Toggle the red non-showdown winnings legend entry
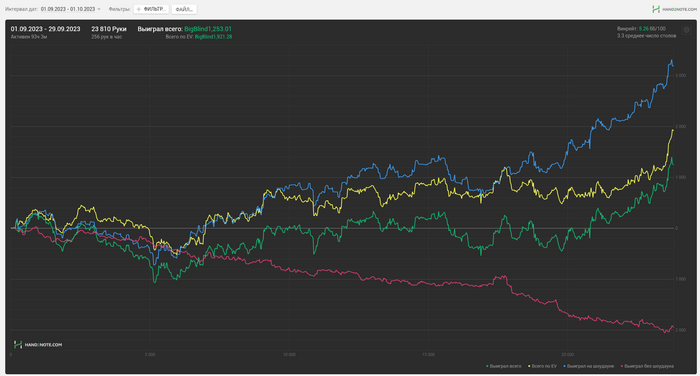 click(x=647, y=366)
